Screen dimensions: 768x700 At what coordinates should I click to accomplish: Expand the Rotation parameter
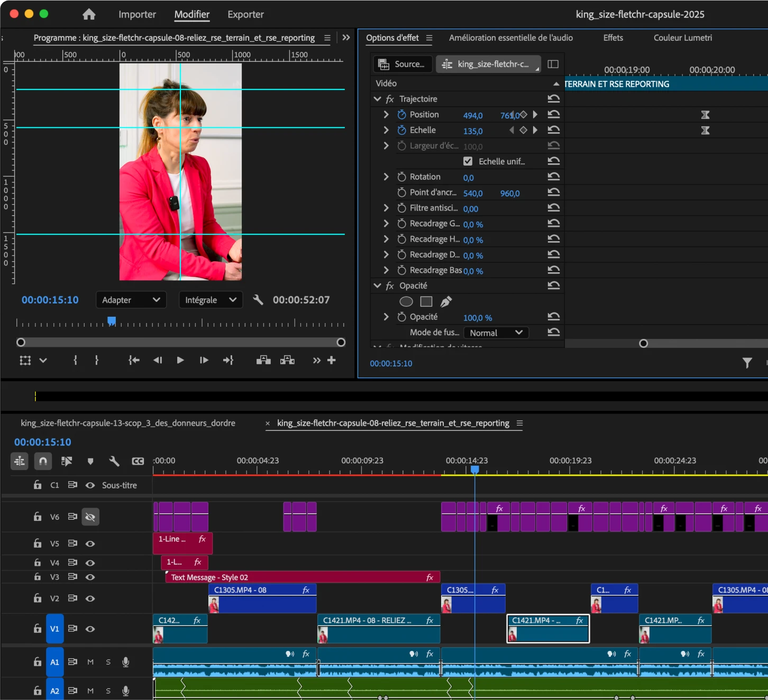[x=386, y=177]
